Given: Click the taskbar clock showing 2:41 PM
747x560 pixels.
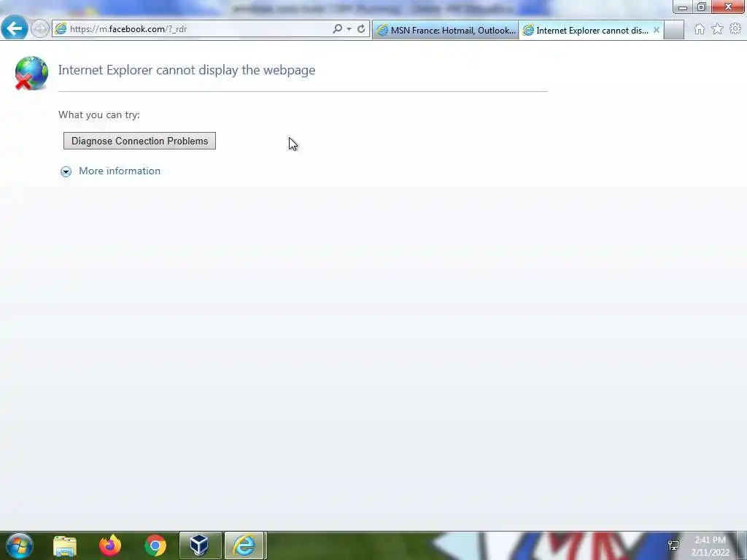Looking at the screenshot, I should 711,546.
